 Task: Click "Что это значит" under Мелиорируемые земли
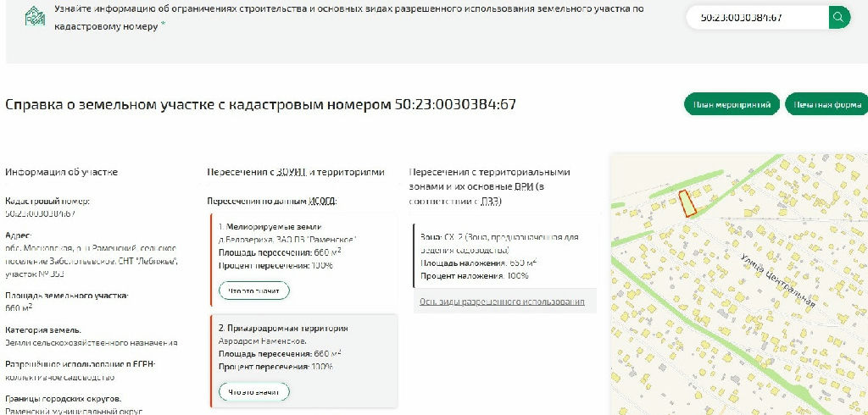click(x=254, y=290)
